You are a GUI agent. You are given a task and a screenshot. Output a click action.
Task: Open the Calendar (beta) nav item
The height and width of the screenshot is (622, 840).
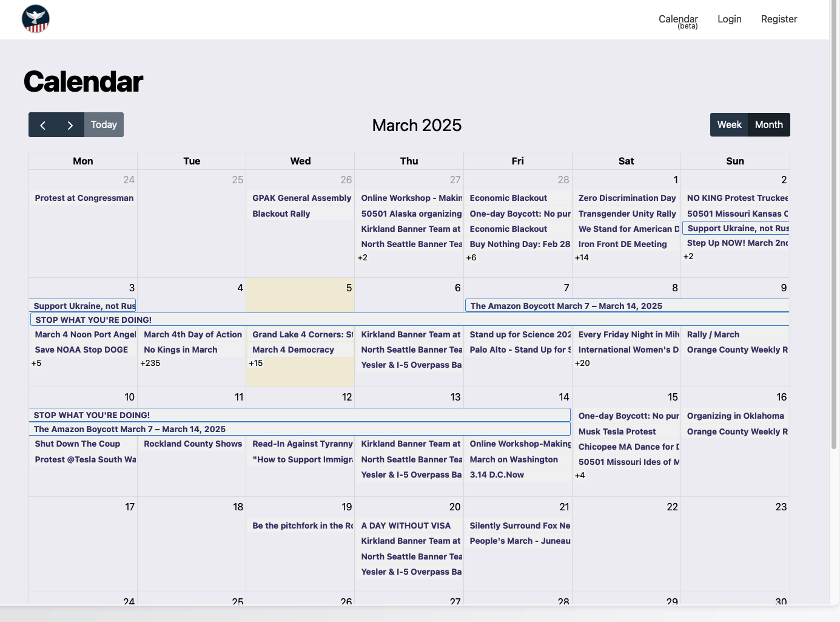coord(678,20)
